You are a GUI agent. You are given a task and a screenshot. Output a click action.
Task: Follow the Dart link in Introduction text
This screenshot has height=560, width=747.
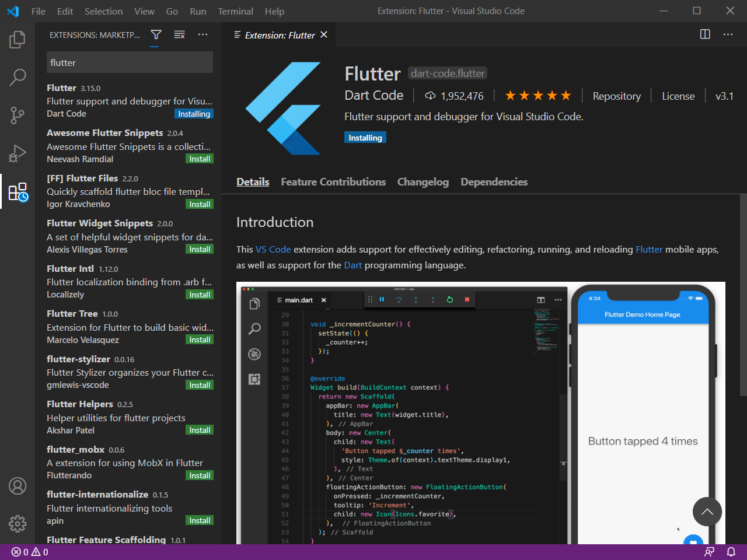click(352, 265)
